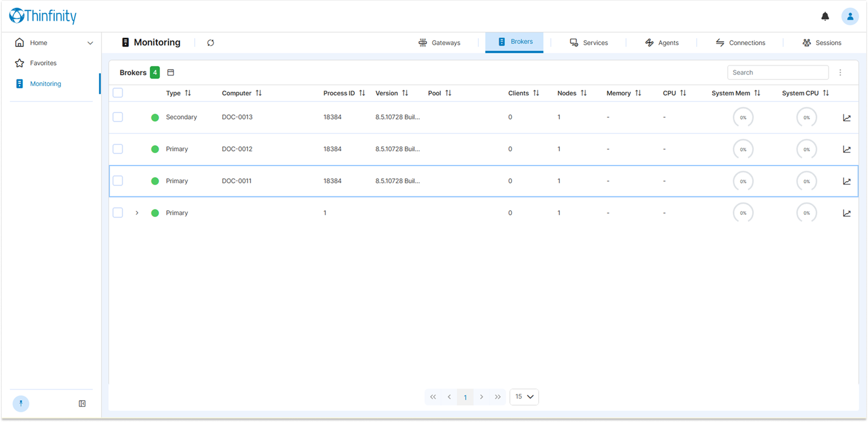Open the Brokers table options menu (three dots)

coord(840,72)
